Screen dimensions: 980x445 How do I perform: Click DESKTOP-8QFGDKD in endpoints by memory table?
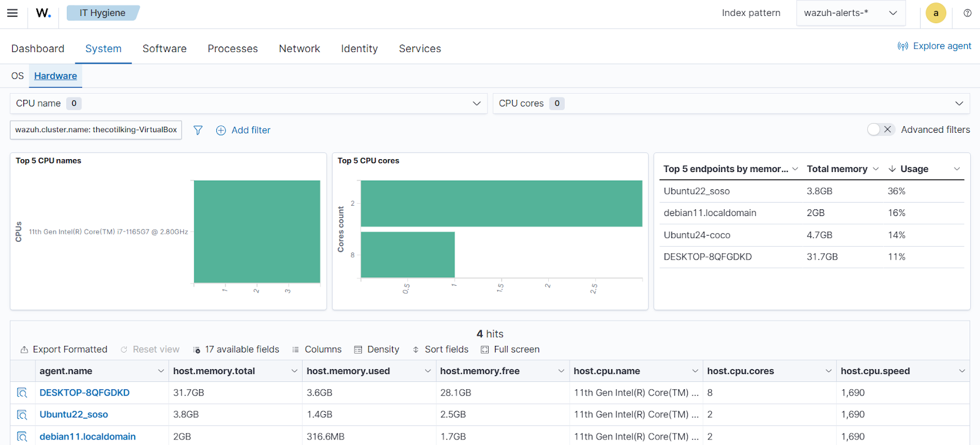707,257
